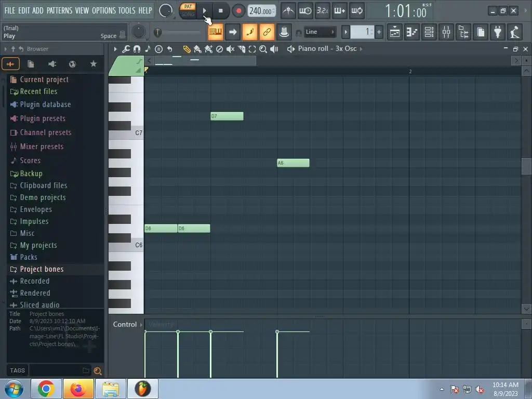This screenshot has height=399, width=532.
Task: Open piano roll stamp note icon
Action: 148,49
